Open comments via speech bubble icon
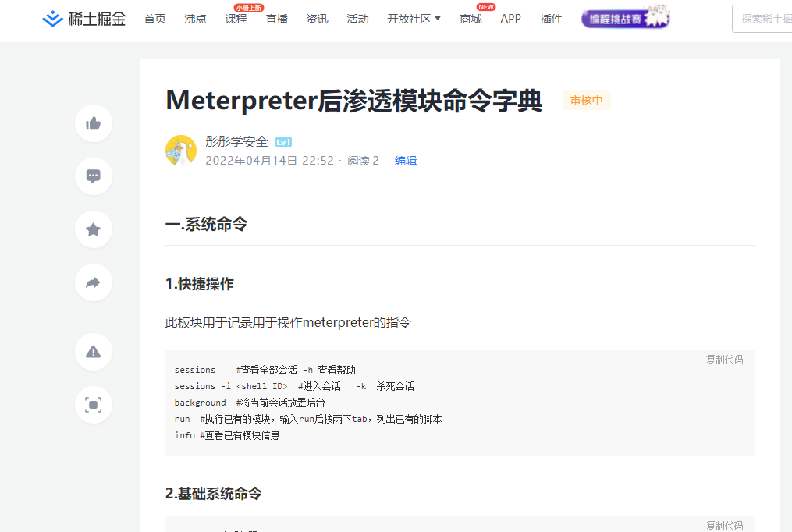This screenshot has height=532, width=792. click(x=94, y=176)
